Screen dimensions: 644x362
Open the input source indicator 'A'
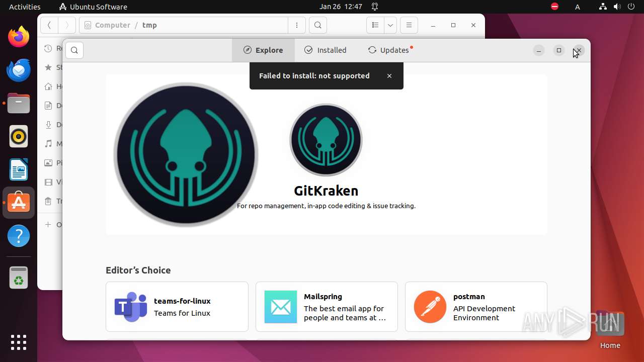578,7
